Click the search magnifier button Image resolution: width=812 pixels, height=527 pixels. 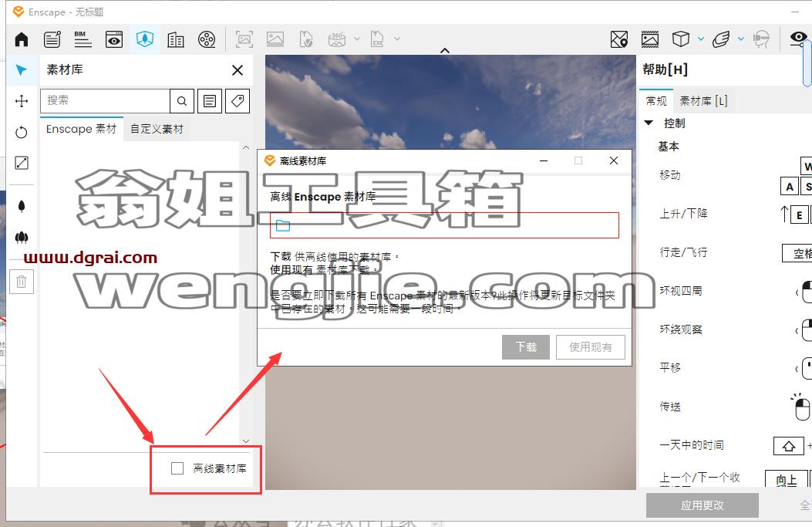point(182,101)
